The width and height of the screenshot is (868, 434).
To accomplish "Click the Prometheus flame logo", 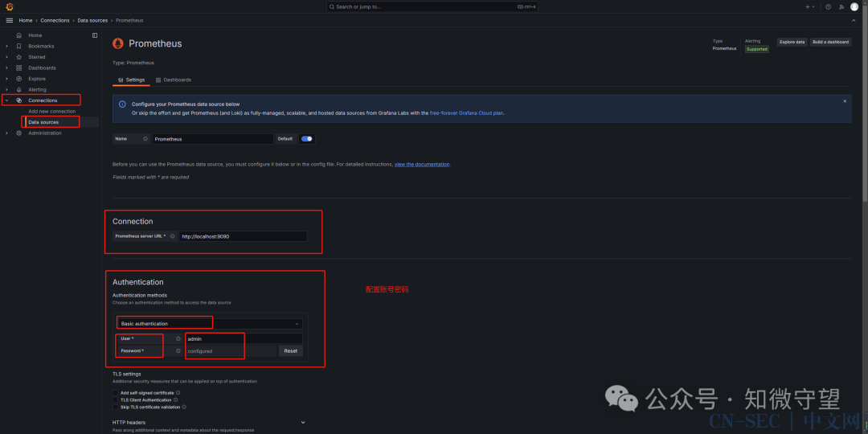I will tap(118, 43).
